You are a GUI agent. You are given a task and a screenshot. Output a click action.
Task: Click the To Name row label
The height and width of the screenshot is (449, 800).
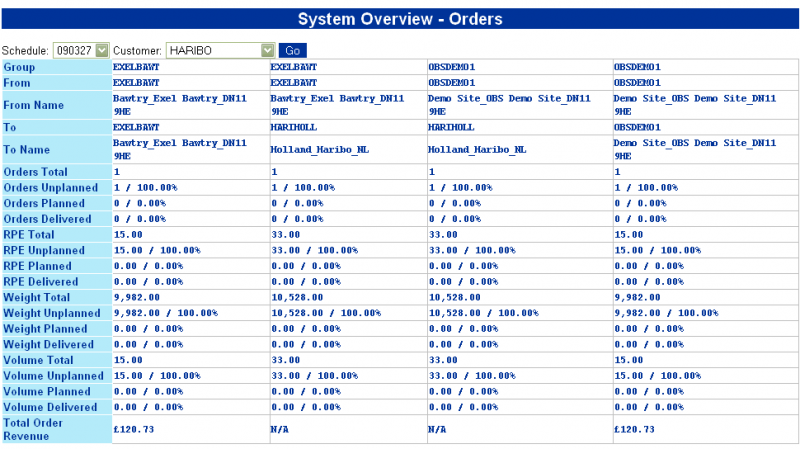[x=27, y=149]
